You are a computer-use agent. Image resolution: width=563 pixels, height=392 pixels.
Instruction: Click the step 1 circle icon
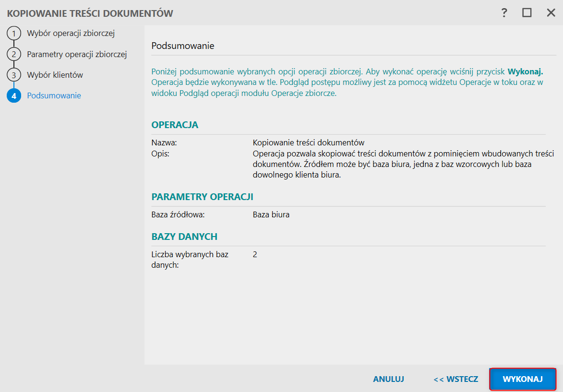tap(14, 34)
